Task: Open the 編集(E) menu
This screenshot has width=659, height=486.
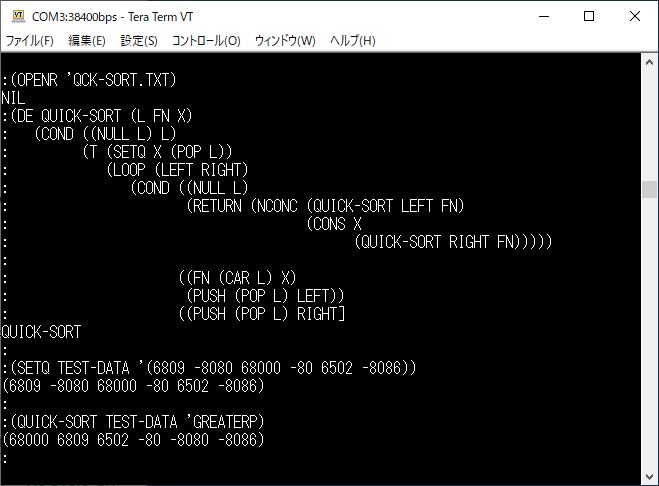Action: 87,41
